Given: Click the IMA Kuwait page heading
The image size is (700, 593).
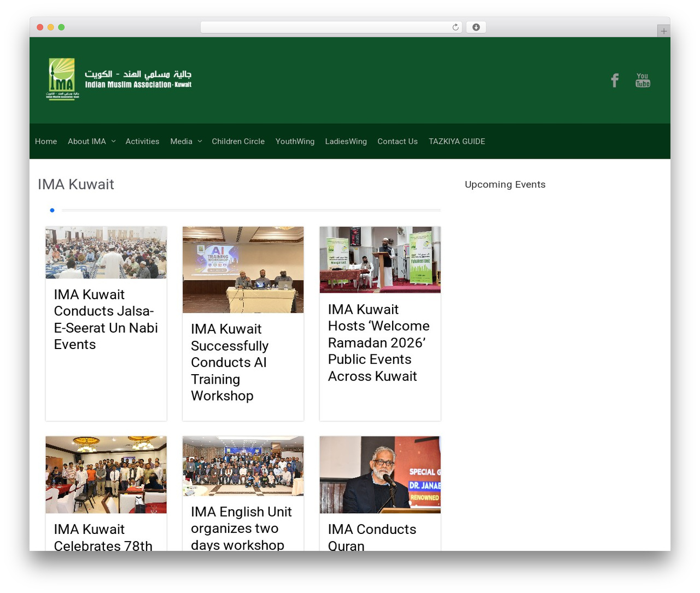Looking at the screenshot, I should (x=76, y=184).
